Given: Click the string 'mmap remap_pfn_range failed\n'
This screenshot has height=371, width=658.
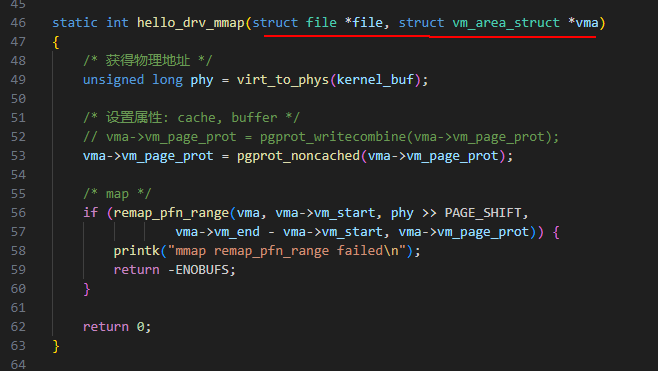Looking at the screenshot, I should [287, 251].
